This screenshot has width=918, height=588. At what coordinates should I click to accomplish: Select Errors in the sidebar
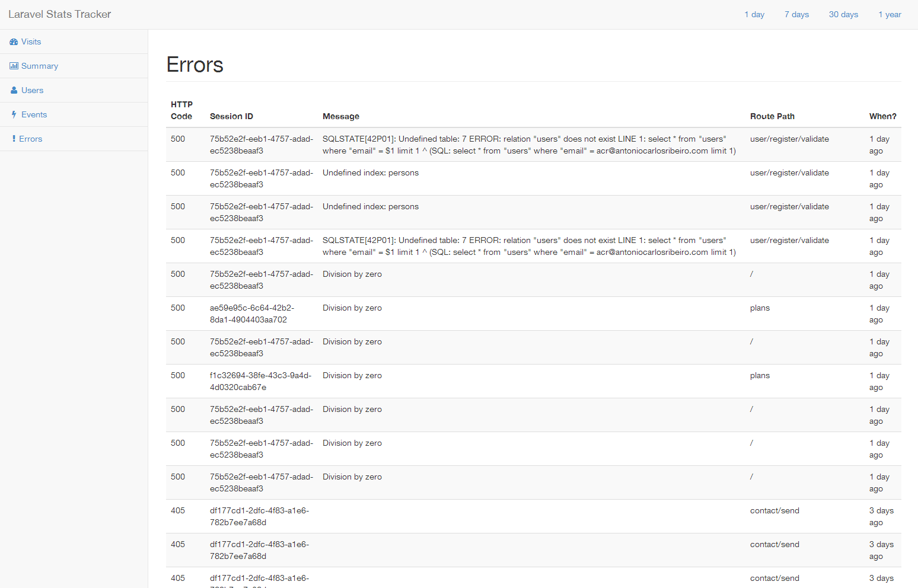point(30,139)
